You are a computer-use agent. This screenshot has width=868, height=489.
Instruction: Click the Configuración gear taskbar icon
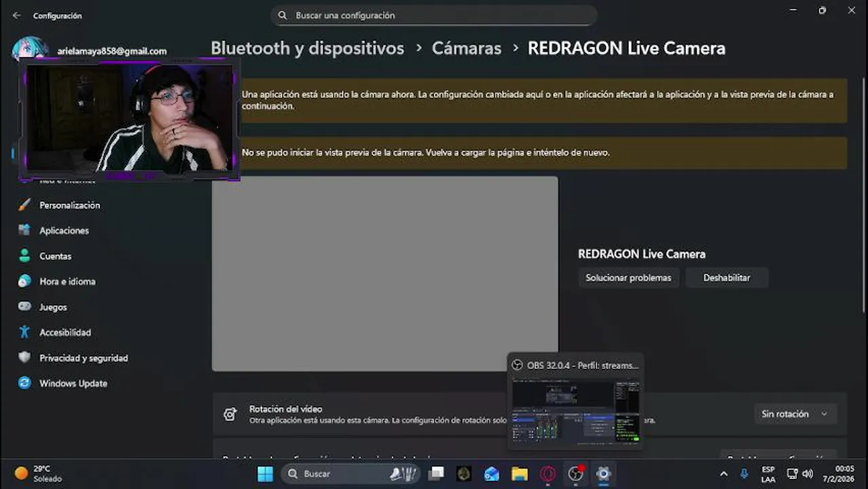tap(603, 473)
